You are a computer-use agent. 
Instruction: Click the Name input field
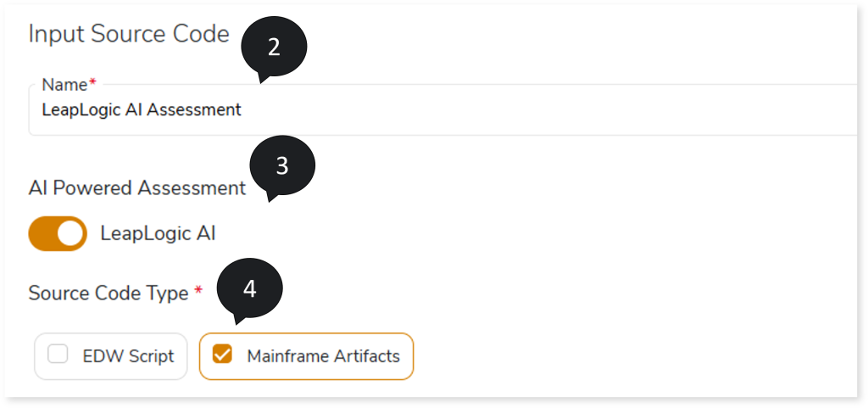click(509, 110)
